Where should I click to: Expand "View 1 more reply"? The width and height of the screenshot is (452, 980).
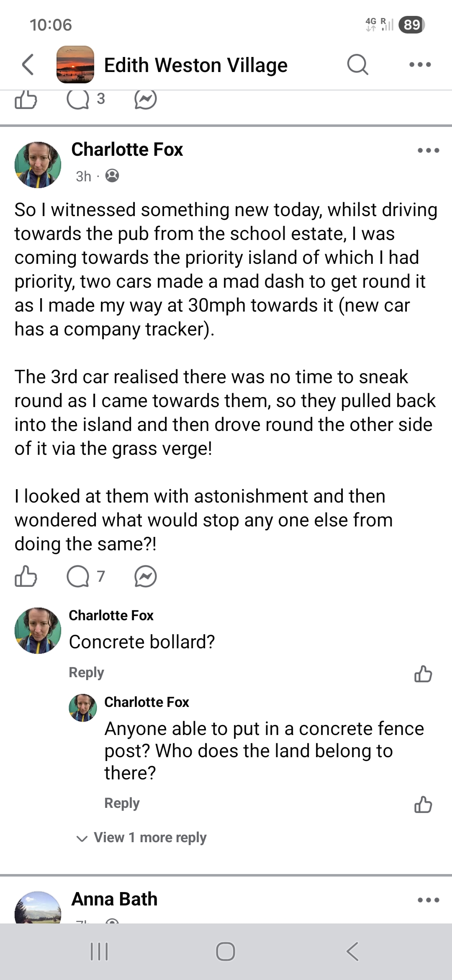150,837
